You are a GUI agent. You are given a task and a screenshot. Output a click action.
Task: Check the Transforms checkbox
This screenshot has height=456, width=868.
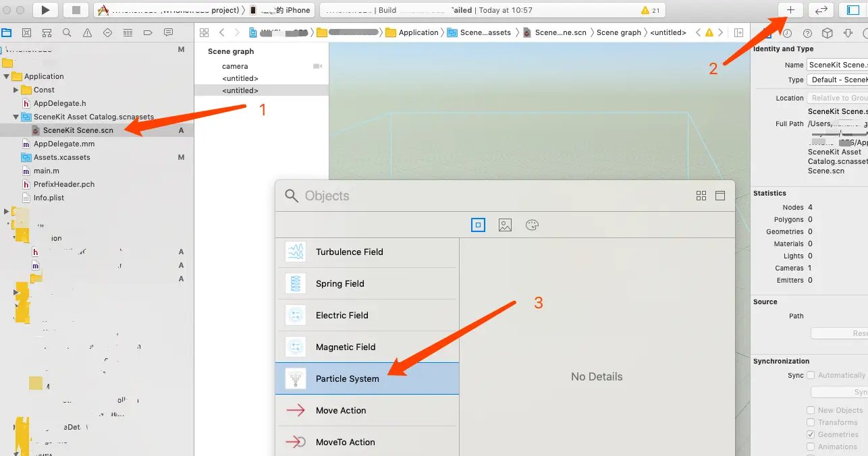[811, 422]
